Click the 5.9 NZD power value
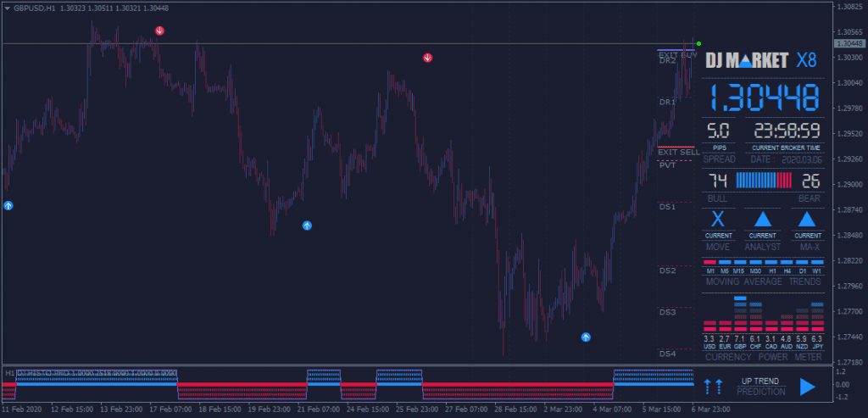 point(802,339)
